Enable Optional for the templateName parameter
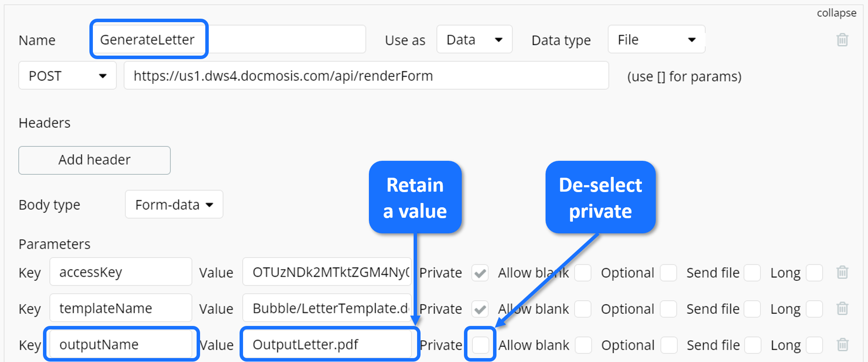Image resolution: width=868 pixels, height=362 pixels. (668, 309)
